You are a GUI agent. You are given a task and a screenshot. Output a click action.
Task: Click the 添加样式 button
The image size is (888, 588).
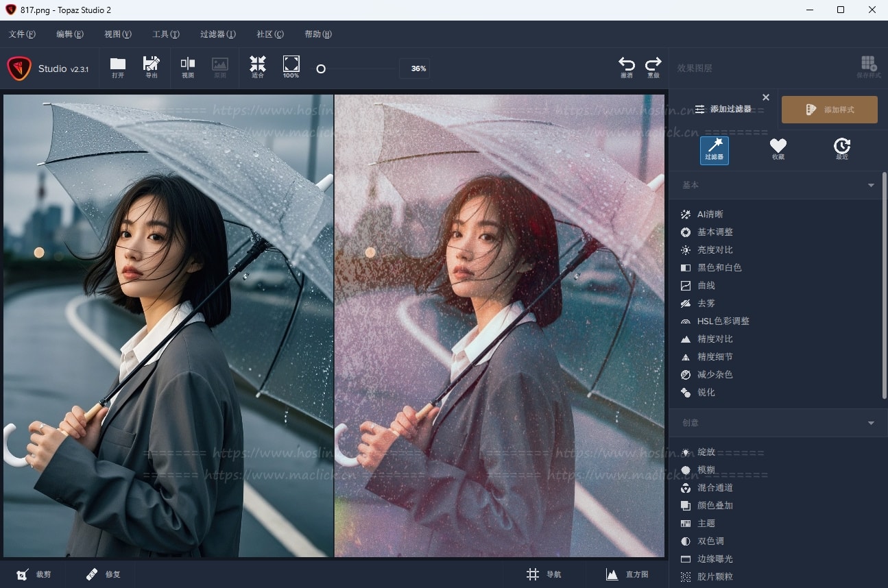(x=829, y=110)
